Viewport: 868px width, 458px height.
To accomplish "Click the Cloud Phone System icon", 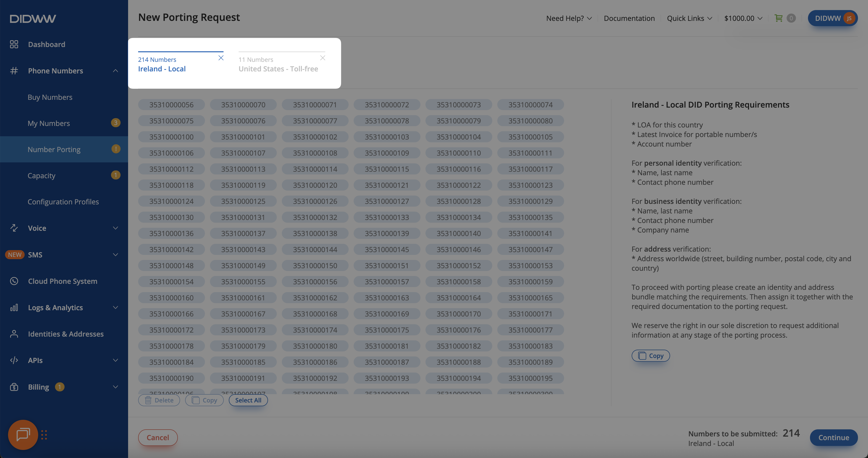I will [14, 281].
